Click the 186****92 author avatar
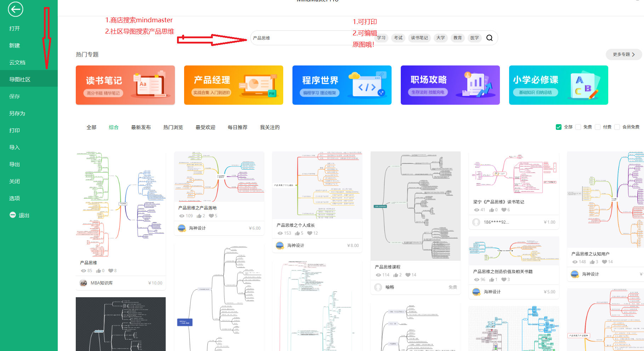Image resolution: width=644 pixels, height=351 pixels. (x=477, y=222)
